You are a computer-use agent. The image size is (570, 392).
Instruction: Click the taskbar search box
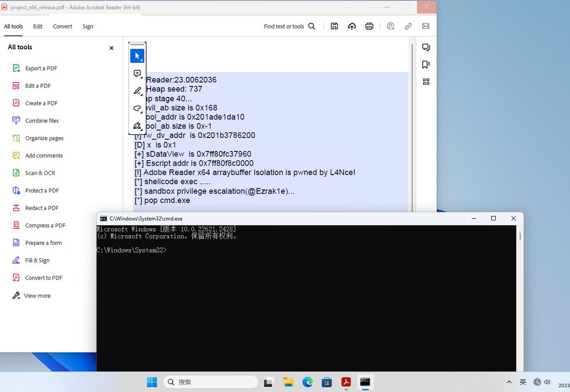click(x=211, y=382)
